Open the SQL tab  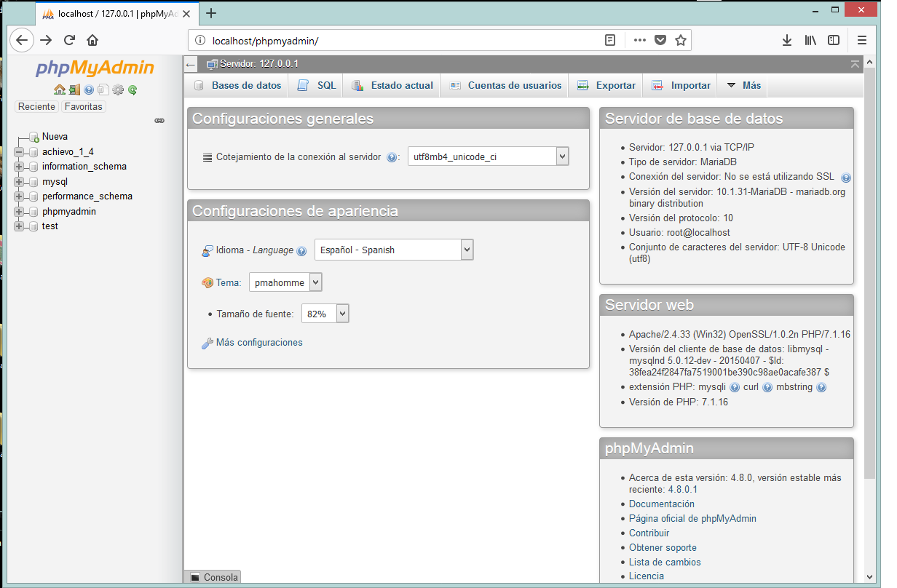pos(317,85)
